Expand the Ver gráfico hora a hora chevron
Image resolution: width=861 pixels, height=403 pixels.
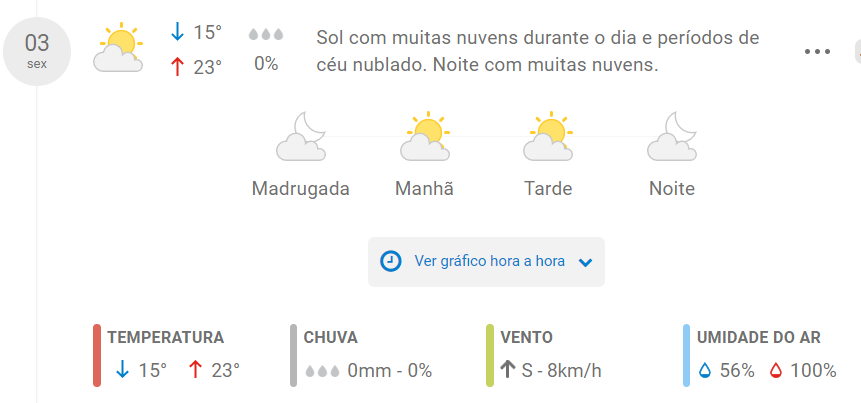point(585,262)
